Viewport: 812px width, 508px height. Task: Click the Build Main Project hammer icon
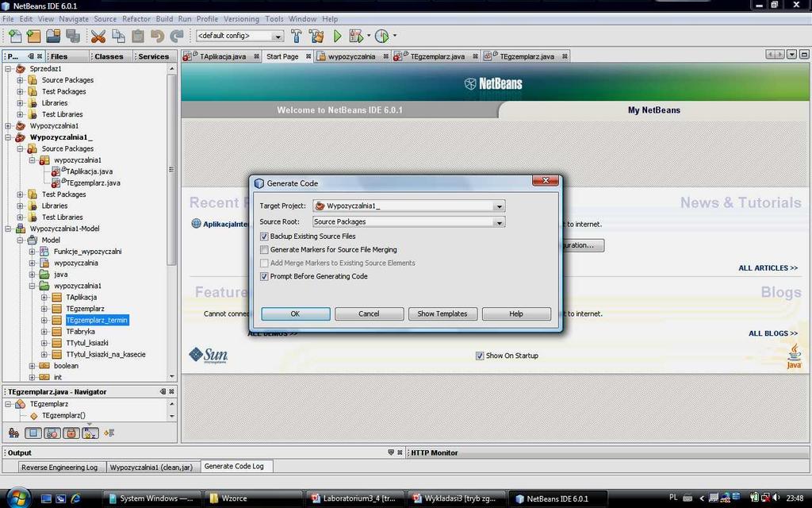pos(297,36)
